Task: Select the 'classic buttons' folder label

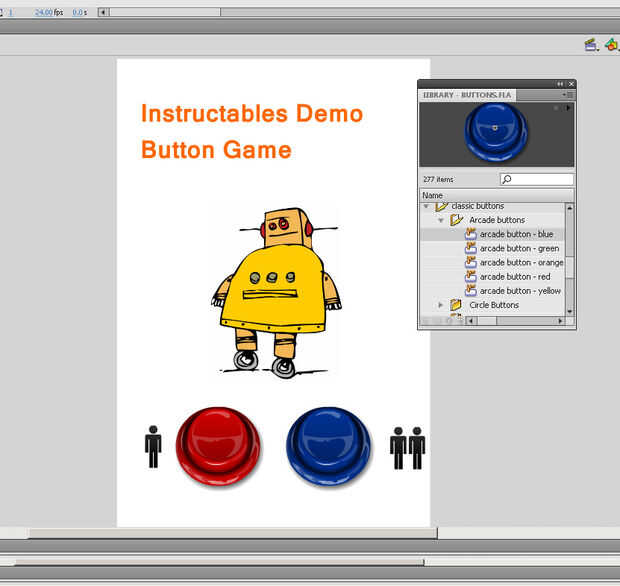Action: coord(478,206)
